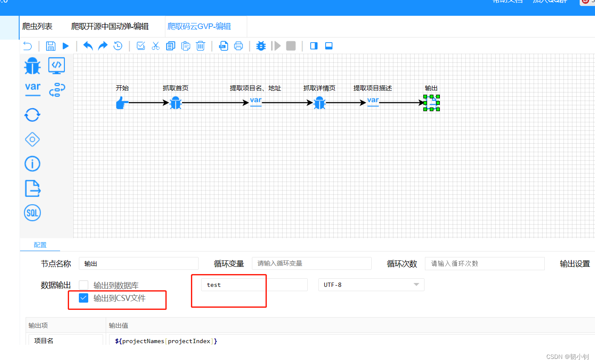Switch to the 爬虫列表 tab
The image size is (595, 364).
(x=38, y=26)
